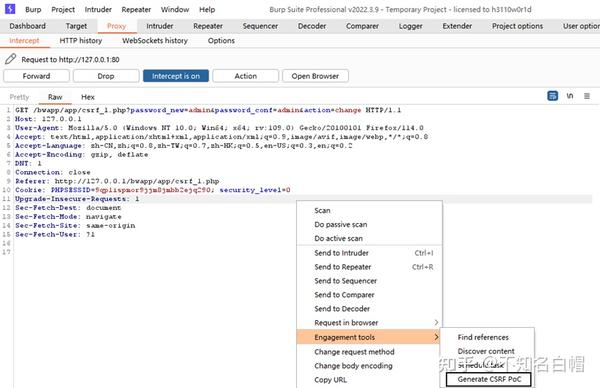
Task: Select Find references in submenu
Action: [483, 337]
